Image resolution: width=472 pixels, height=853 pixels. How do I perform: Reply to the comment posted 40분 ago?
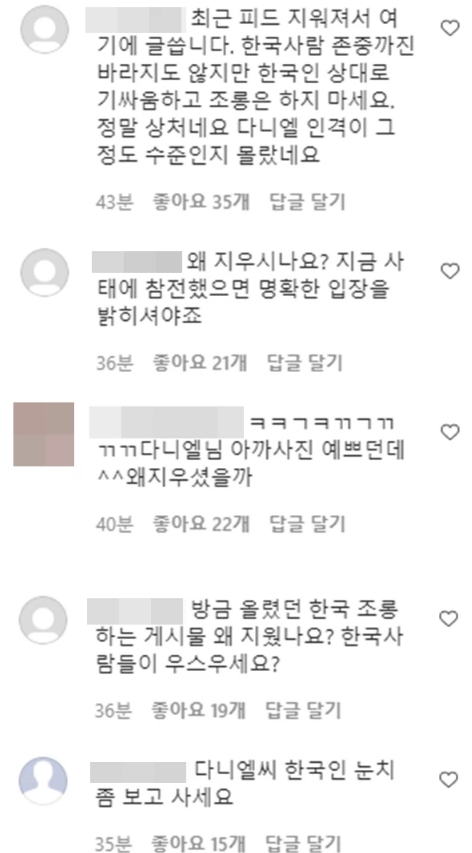(x=307, y=524)
